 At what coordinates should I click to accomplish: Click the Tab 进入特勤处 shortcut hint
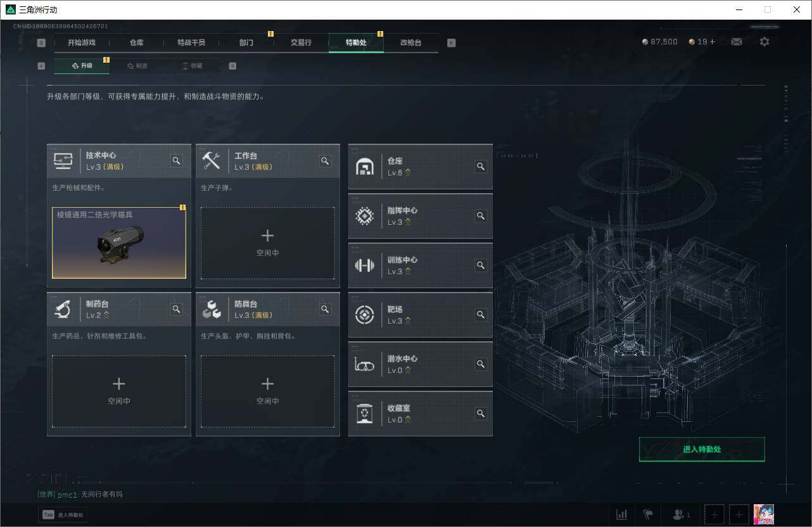pos(63,515)
